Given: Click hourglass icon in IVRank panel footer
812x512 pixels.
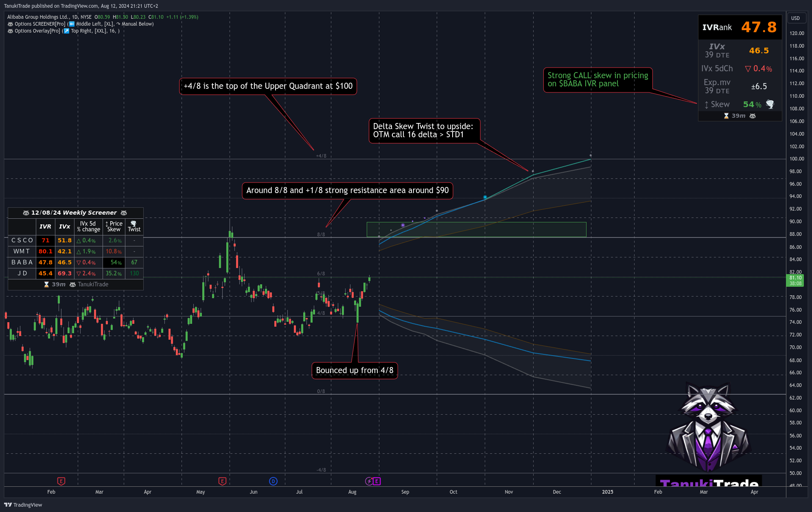Looking at the screenshot, I should click(x=727, y=116).
